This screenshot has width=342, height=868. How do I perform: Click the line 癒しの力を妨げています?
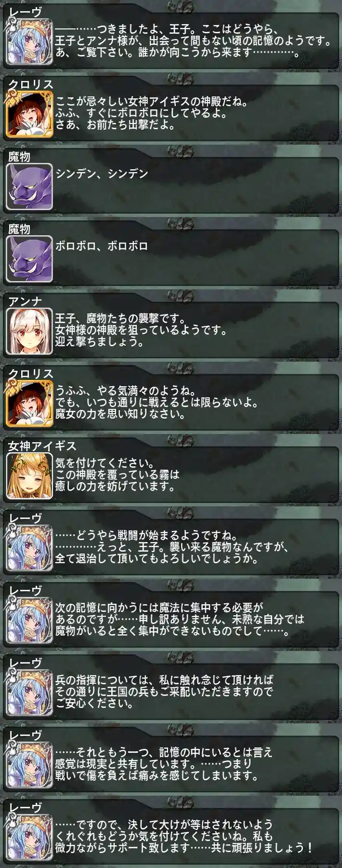click(x=115, y=487)
